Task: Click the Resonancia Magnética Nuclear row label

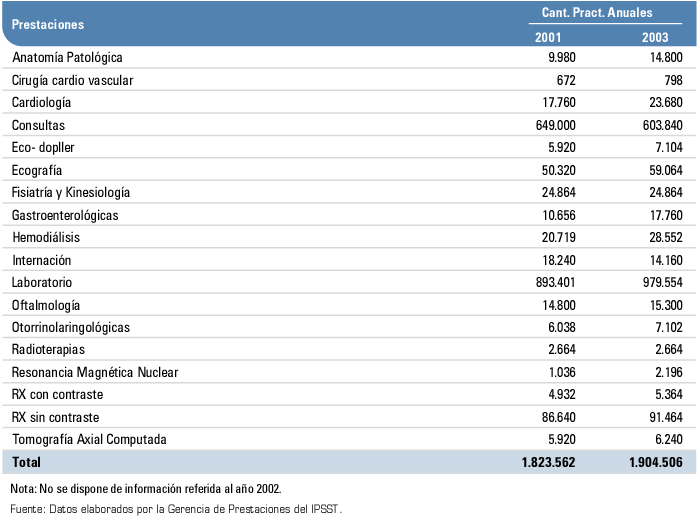Action: point(94,372)
